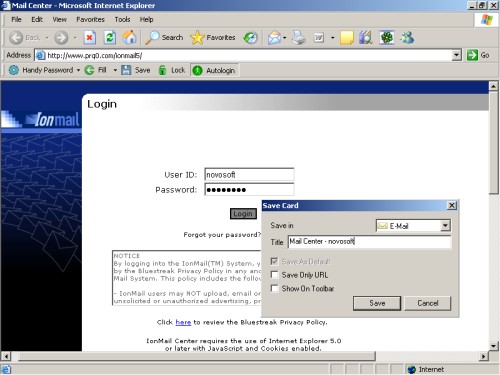The width and height of the screenshot is (500, 375).
Task: Click the User ID input field
Action: (249, 174)
